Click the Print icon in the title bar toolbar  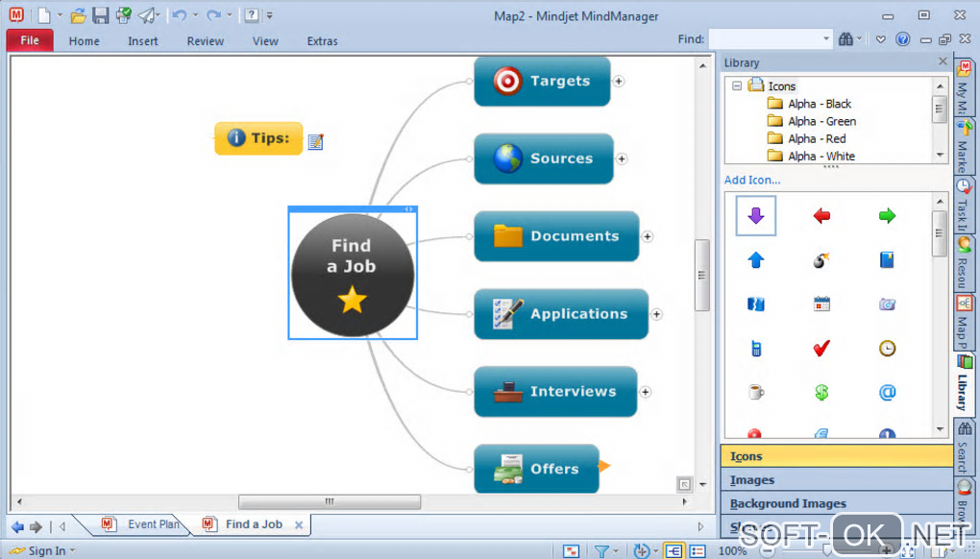point(123,15)
